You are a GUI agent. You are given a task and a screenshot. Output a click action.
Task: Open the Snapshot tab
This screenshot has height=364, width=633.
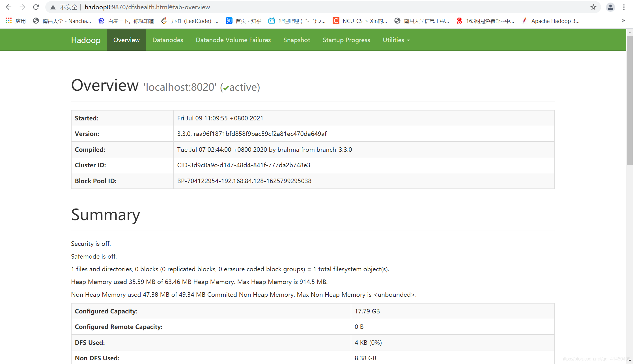pos(297,40)
